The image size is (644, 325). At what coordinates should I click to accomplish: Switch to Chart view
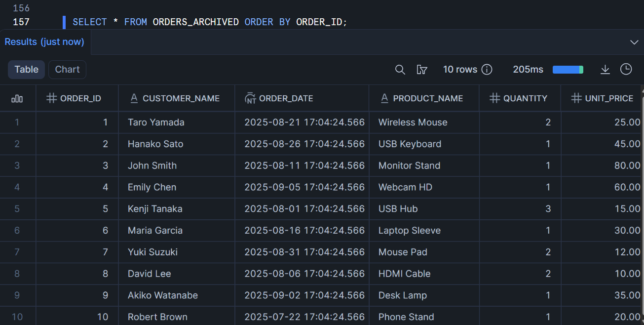[x=67, y=70]
